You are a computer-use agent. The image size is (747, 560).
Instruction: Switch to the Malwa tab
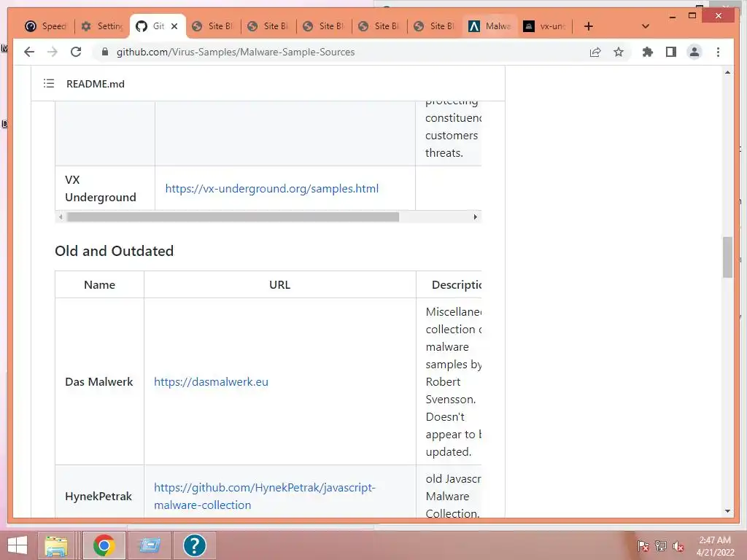tap(490, 26)
